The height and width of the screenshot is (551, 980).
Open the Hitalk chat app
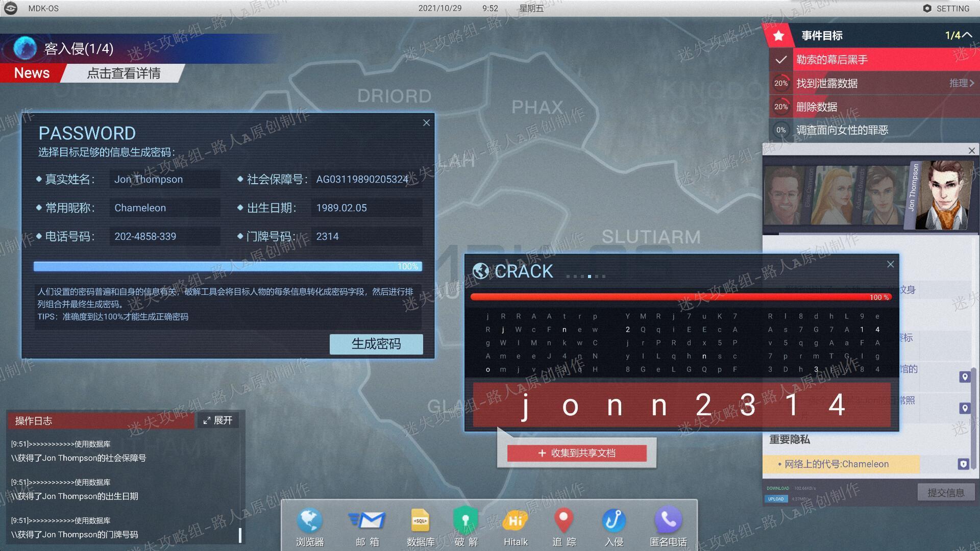516,527
